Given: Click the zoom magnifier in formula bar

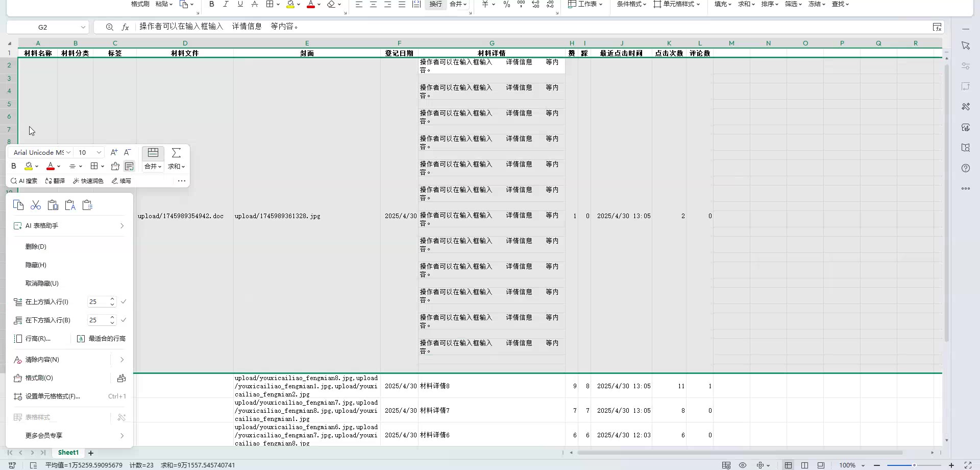Looking at the screenshot, I should [x=110, y=27].
